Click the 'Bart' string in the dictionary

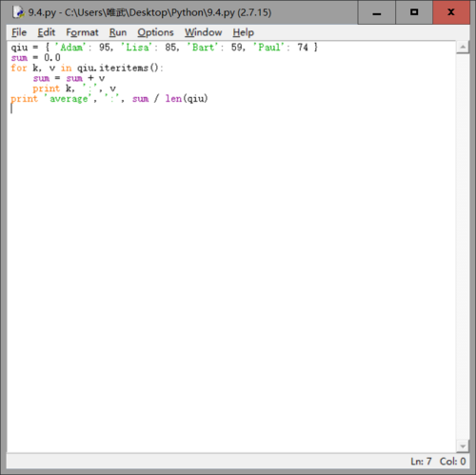(203, 48)
